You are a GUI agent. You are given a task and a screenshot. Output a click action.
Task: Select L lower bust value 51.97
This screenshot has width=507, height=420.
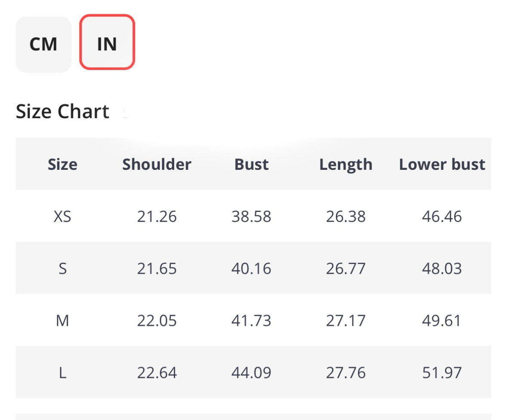(442, 373)
